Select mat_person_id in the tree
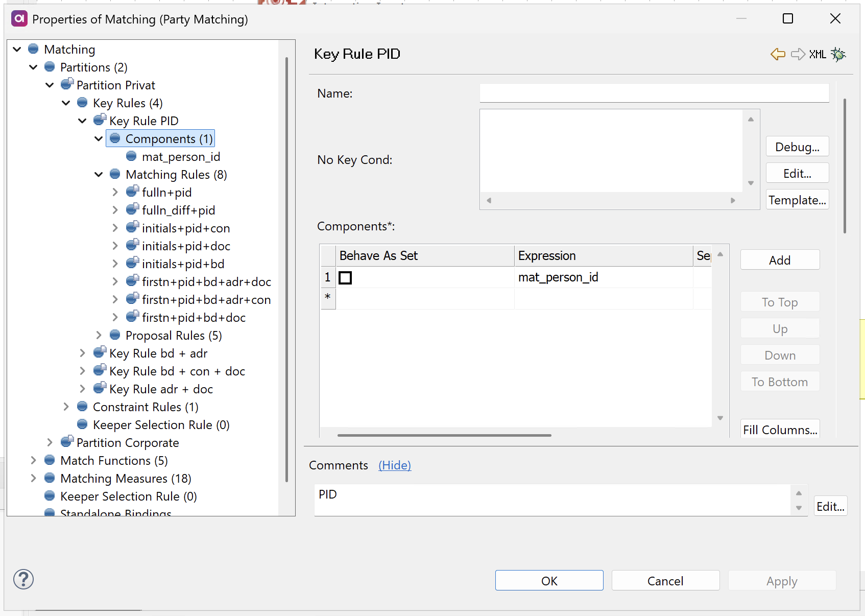Image resolution: width=865 pixels, height=616 pixels. tap(181, 157)
